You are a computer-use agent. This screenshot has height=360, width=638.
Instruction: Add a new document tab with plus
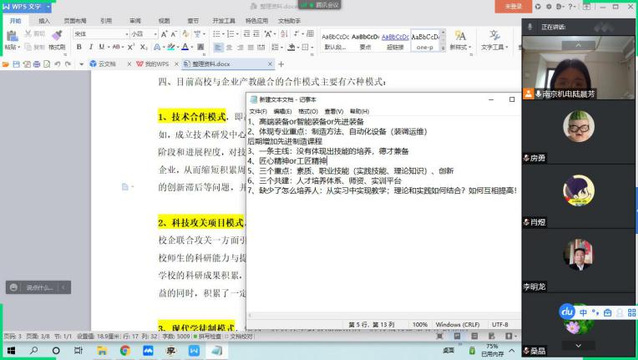pos(281,64)
